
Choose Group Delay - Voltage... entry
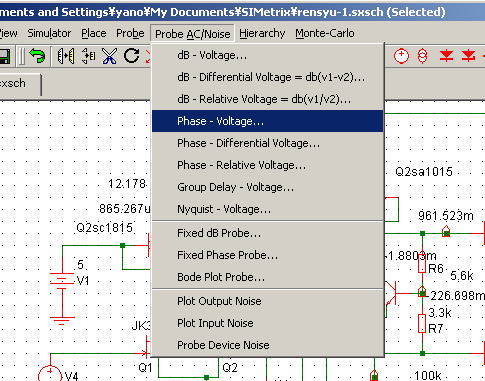[268, 187]
